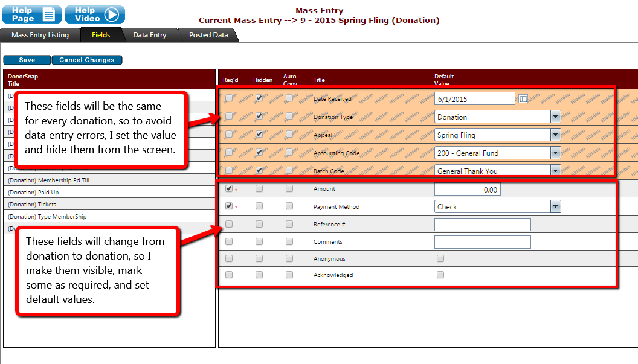The width and height of the screenshot is (638, 364).
Task: Open the Accounting Code dropdown
Action: [555, 153]
